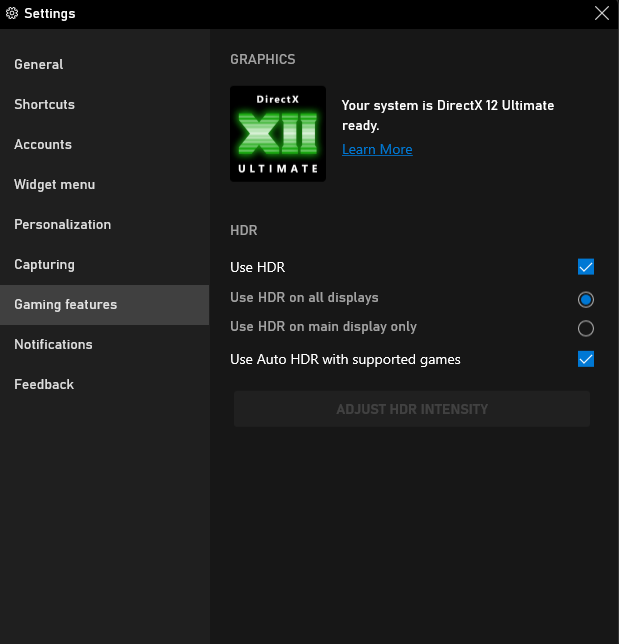Select Capturing in the sidebar
The width and height of the screenshot is (619, 644).
[44, 264]
